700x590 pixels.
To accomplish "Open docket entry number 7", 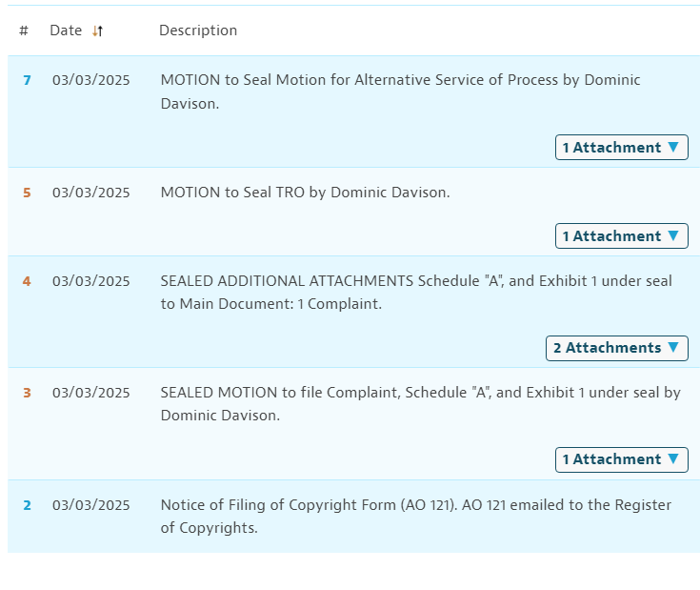I will click(27, 80).
